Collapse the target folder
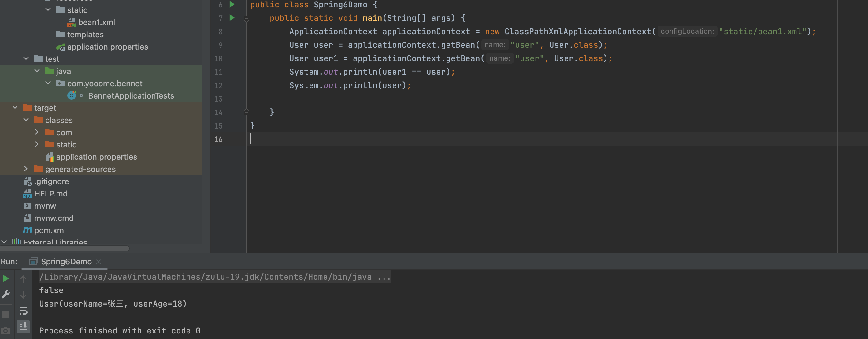This screenshot has width=868, height=339. pyautogui.click(x=15, y=108)
